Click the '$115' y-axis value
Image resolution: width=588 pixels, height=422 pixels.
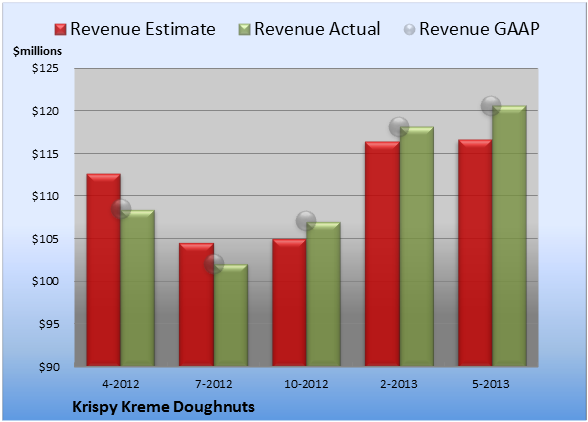[x=45, y=154]
